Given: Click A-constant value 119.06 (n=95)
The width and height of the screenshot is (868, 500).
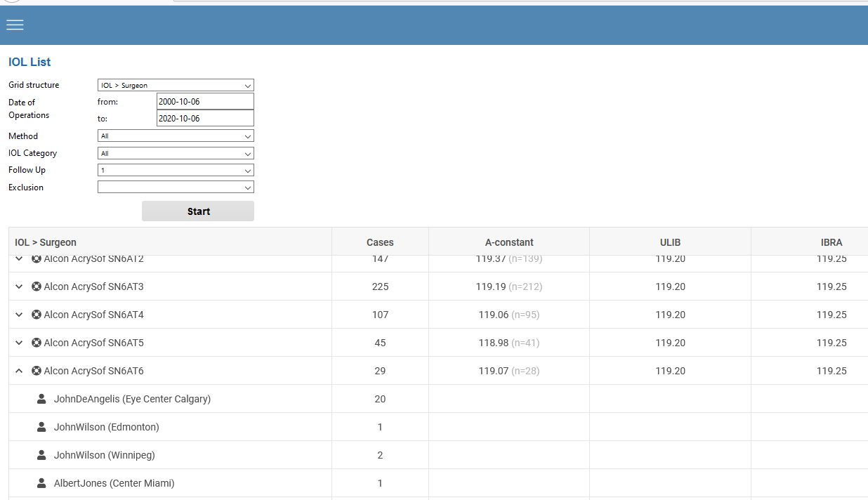Looking at the screenshot, I should (509, 315).
